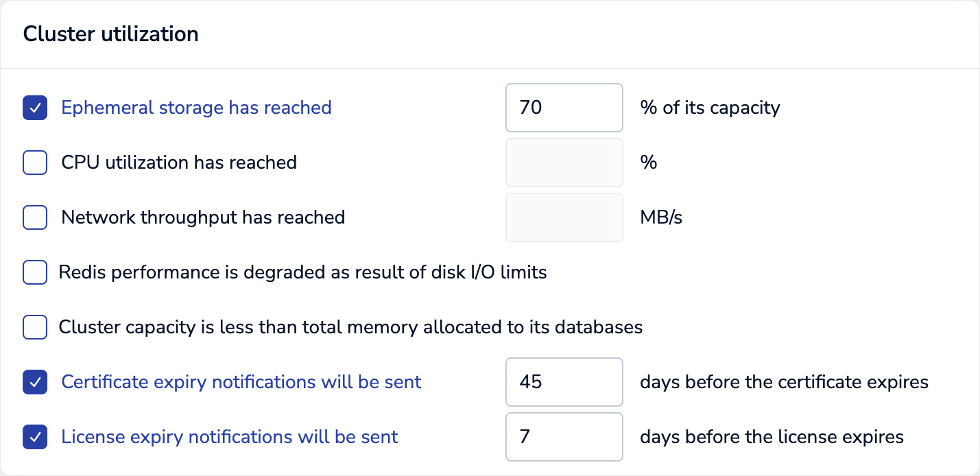Click the Redis performance degraded label text
980x476 pixels.
pyautogui.click(x=302, y=272)
